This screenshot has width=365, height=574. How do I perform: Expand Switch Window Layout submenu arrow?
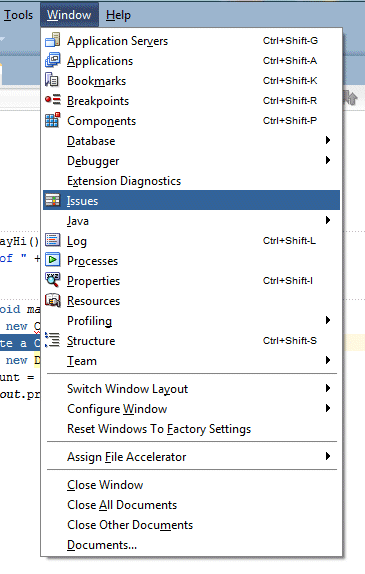point(328,388)
